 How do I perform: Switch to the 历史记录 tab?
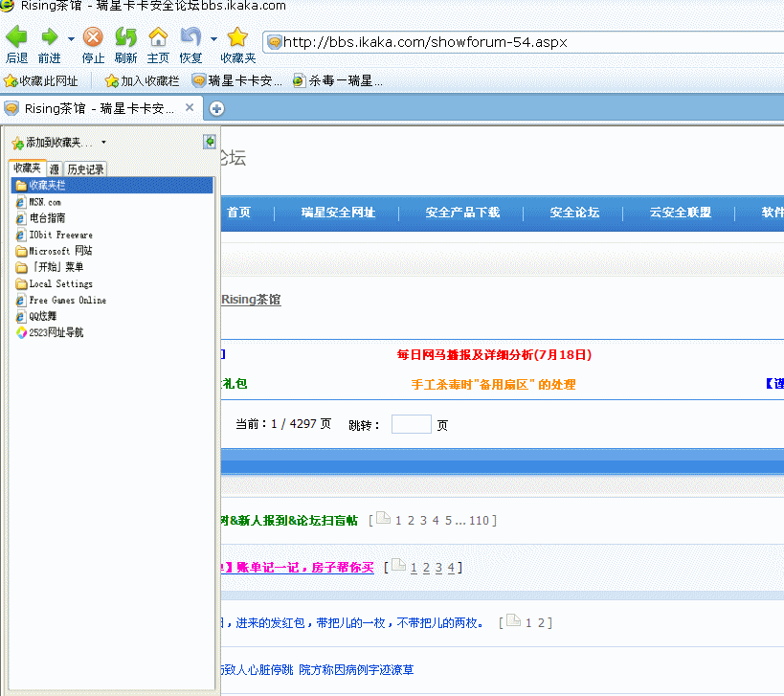pos(86,169)
